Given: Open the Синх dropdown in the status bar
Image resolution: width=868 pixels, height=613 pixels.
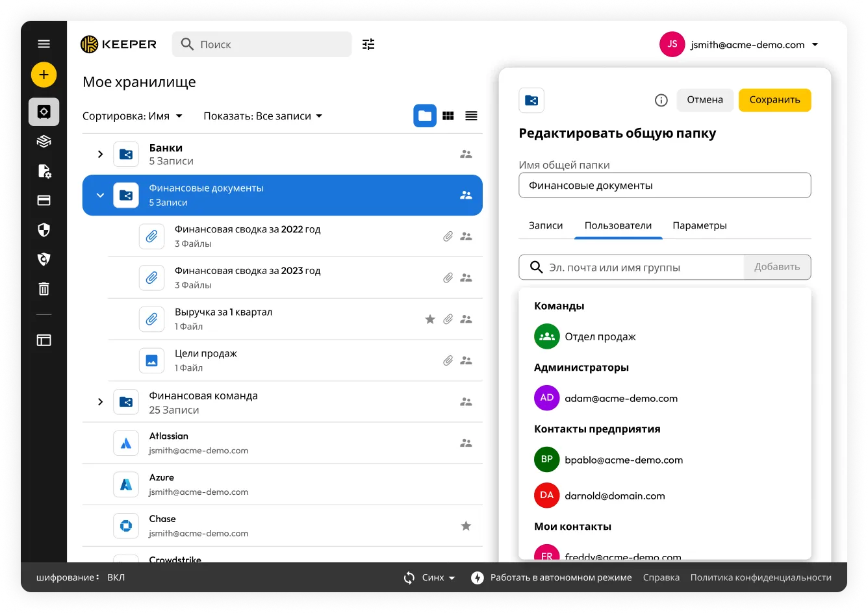Looking at the screenshot, I should tap(439, 577).
